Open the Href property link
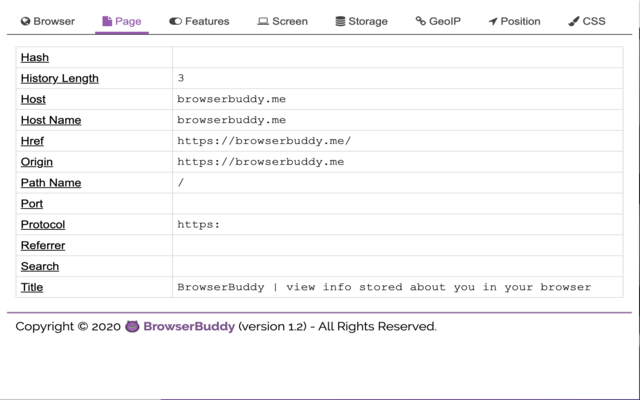The height and width of the screenshot is (400, 640). click(32, 141)
